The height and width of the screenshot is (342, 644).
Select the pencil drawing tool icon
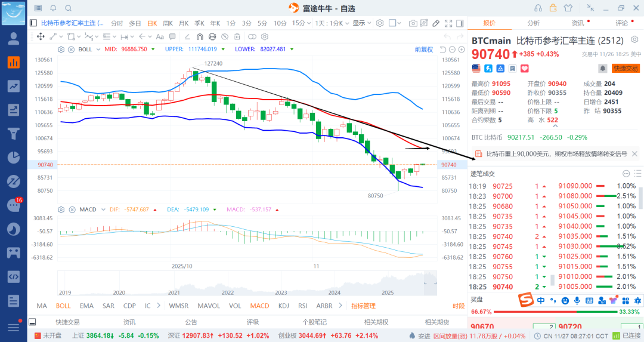click(x=436, y=23)
